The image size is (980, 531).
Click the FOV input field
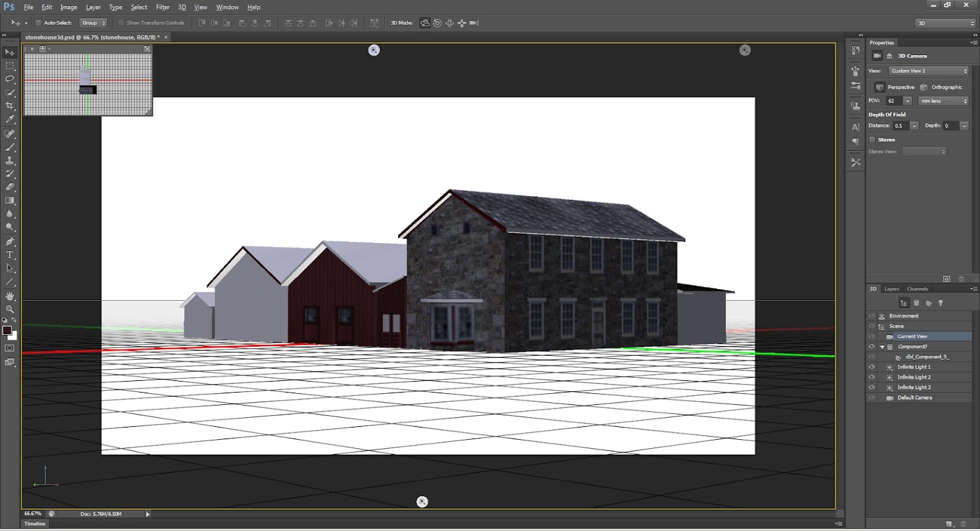click(894, 101)
